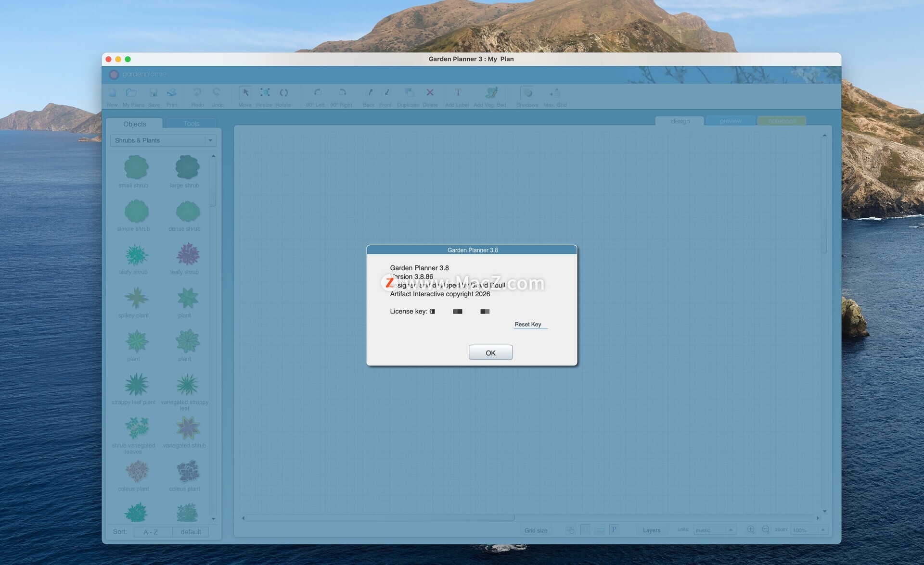Viewport: 924px width, 565px height.
Task: Pick the dense shrub object
Action: pos(187,211)
